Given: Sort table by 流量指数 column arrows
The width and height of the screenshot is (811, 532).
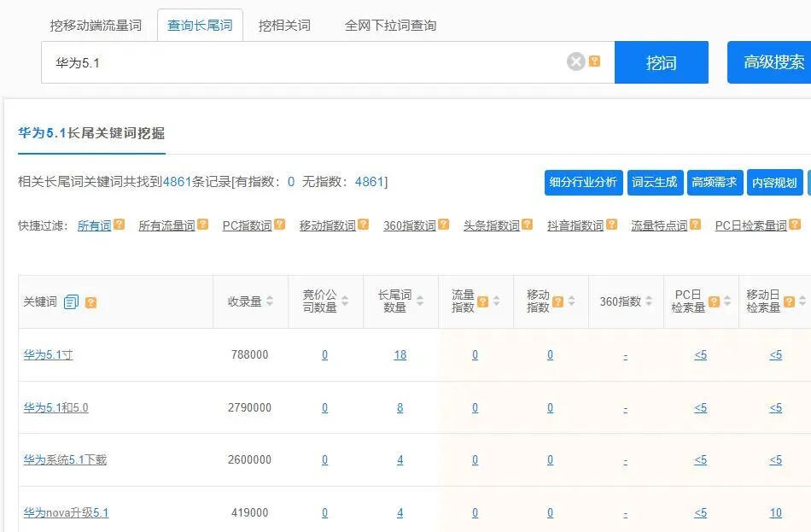Looking at the screenshot, I should pyautogui.click(x=497, y=301).
